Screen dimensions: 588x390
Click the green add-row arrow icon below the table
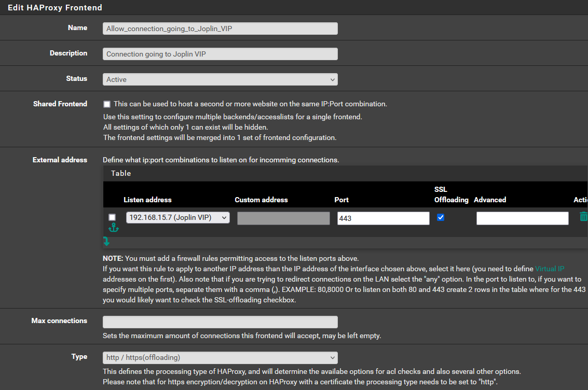click(106, 241)
